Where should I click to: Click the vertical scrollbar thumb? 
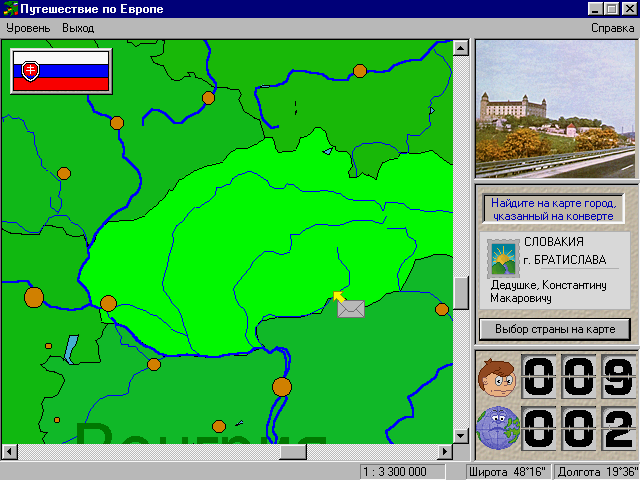click(461, 293)
